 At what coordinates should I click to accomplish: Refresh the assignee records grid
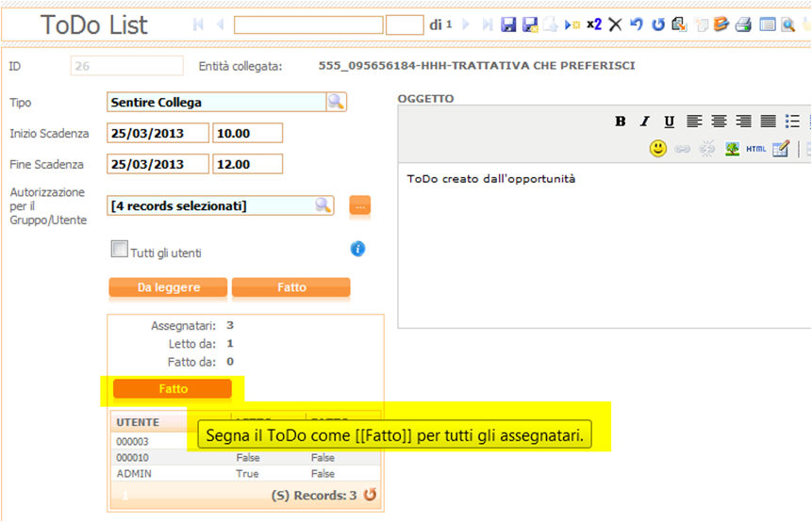(371, 495)
